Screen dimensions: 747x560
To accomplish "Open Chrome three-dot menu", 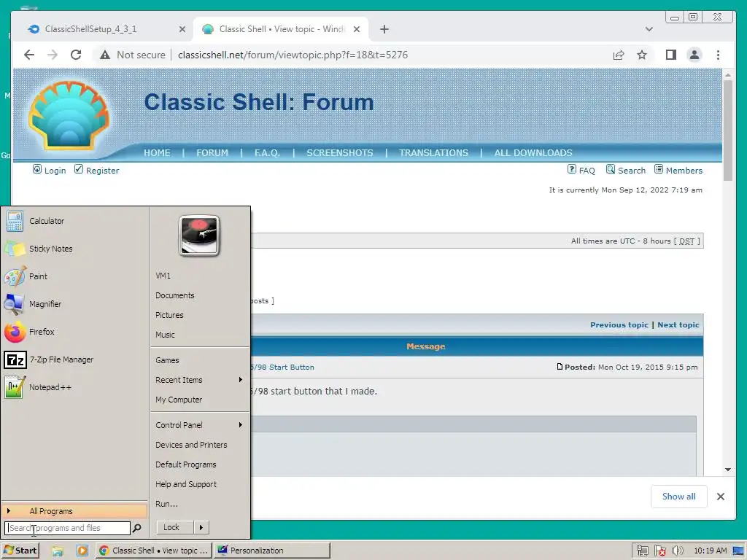I will (718, 55).
